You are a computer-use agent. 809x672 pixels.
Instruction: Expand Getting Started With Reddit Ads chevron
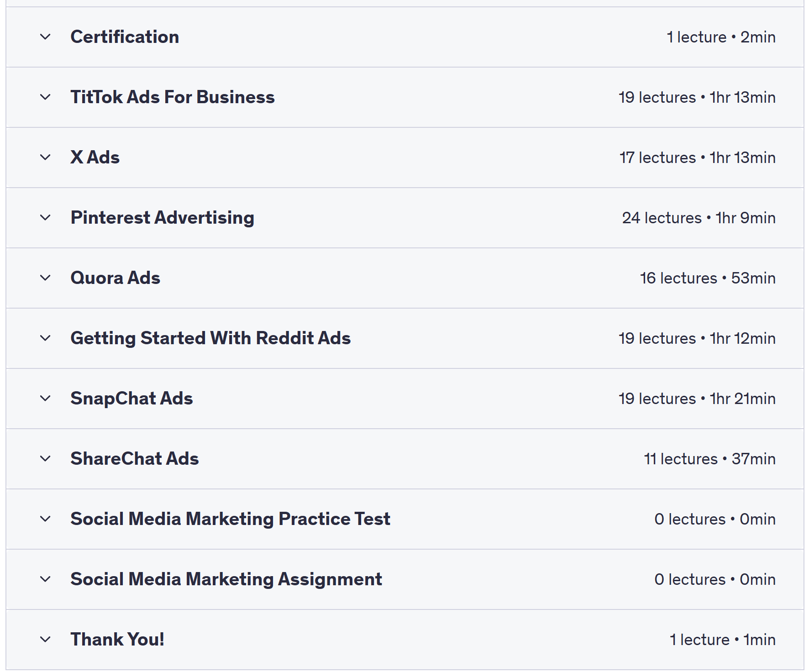45,338
